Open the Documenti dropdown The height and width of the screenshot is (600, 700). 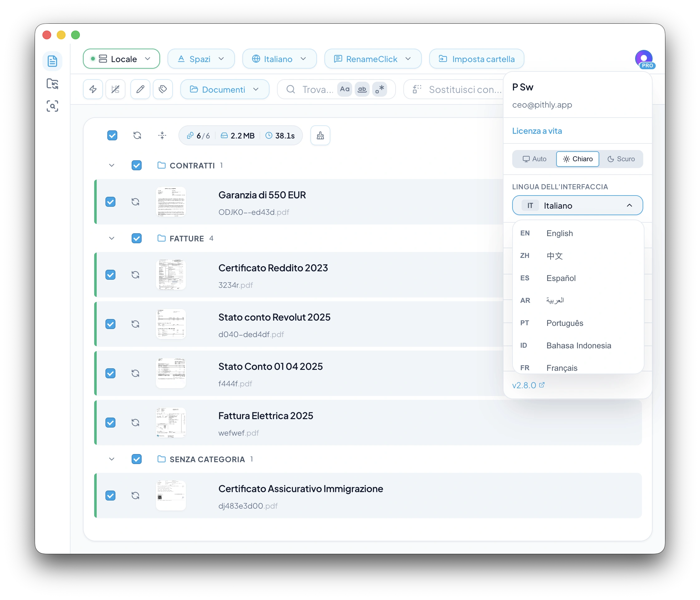tap(225, 89)
